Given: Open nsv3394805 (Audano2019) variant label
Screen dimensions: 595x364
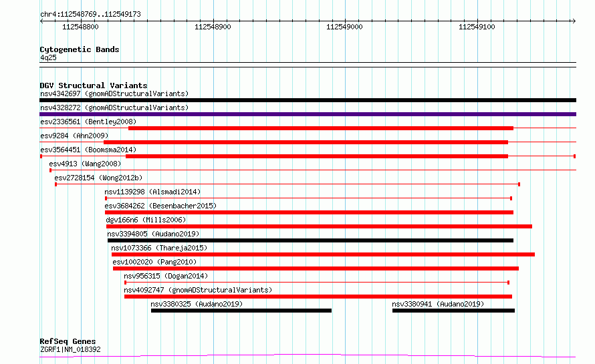Looking at the screenshot, I should (x=153, y=234).
